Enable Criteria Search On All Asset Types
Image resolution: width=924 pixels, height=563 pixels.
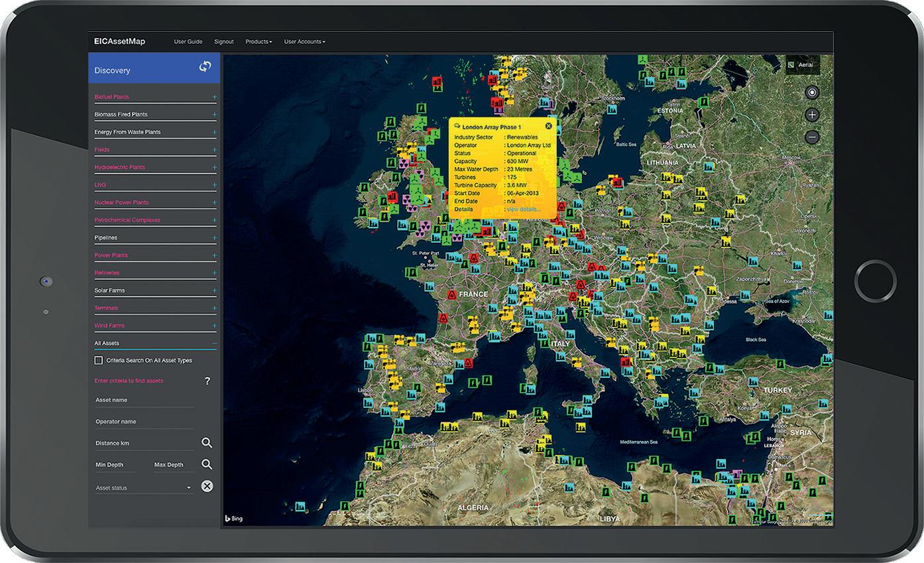click(x=99, y=361)
